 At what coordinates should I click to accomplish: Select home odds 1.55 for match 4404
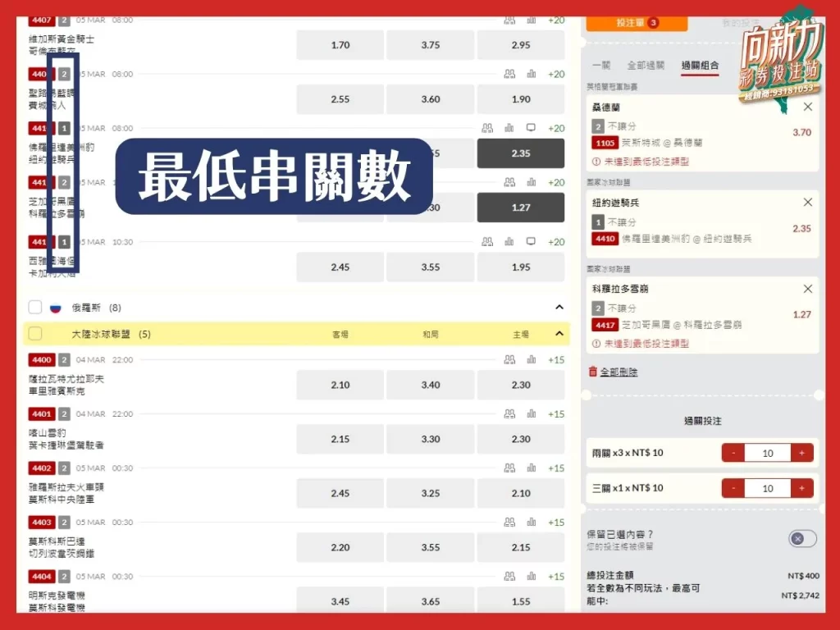pos(521,601)
